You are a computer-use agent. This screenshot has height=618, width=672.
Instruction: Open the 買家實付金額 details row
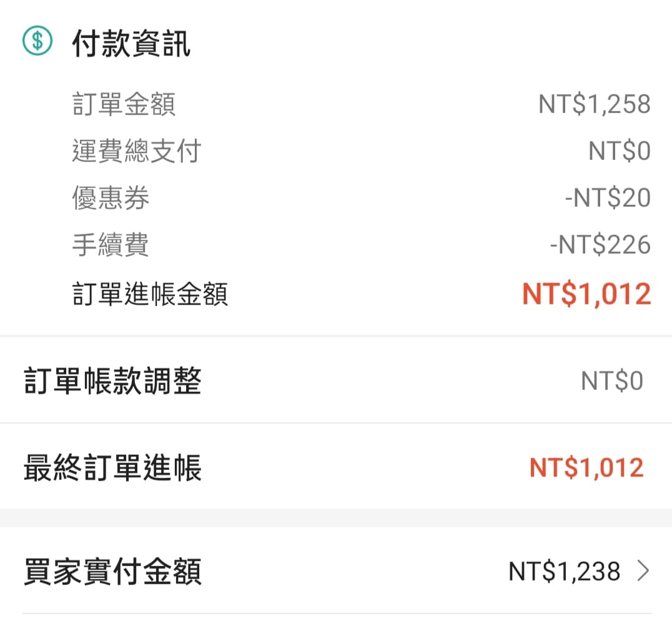(x=336, y=571)
